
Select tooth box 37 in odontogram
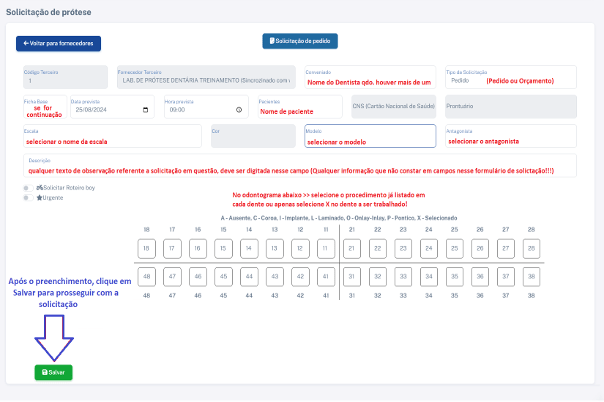[506, 277]
